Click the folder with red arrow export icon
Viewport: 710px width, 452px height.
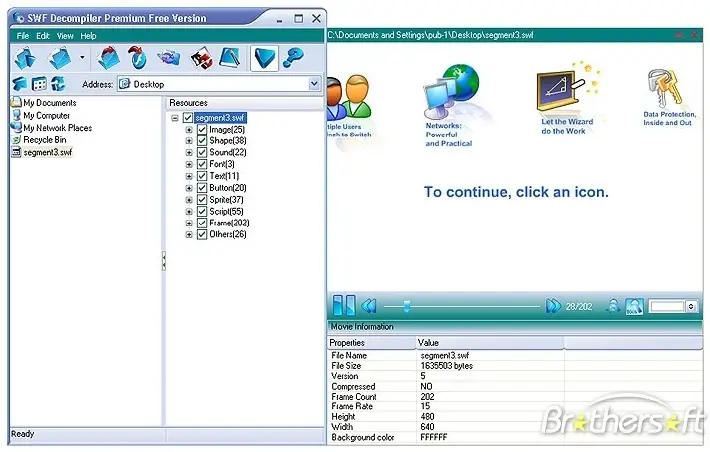[x=108, y=58]
